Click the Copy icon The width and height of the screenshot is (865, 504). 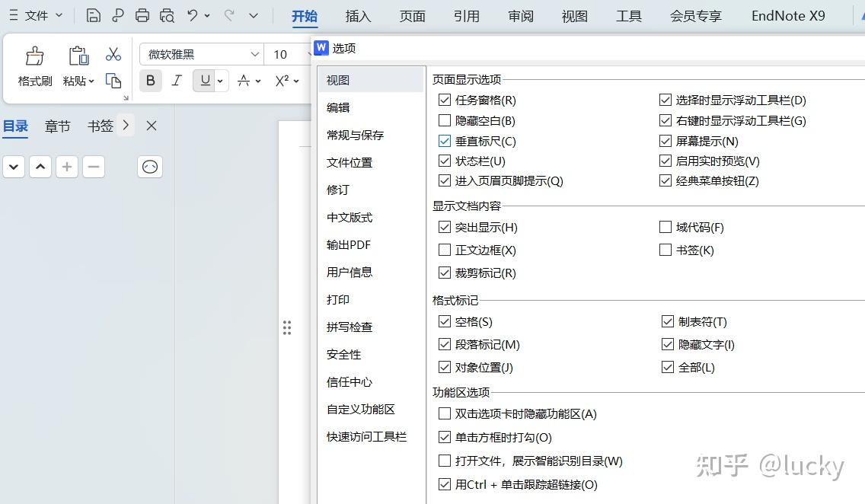[113, 81]
